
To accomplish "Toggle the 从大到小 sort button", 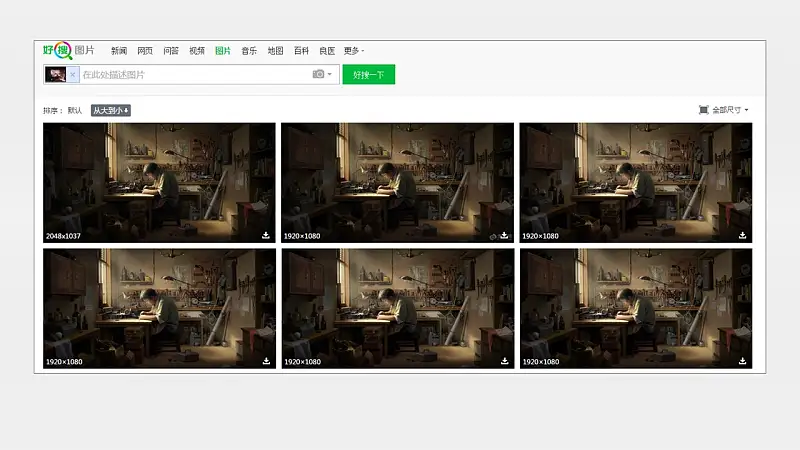I will tap(111, 110).
